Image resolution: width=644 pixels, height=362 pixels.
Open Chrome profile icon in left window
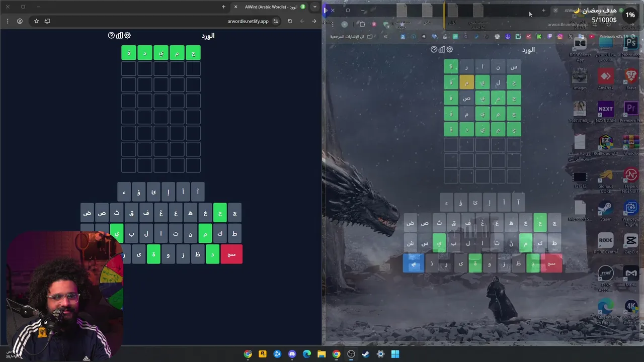(20, 21)
